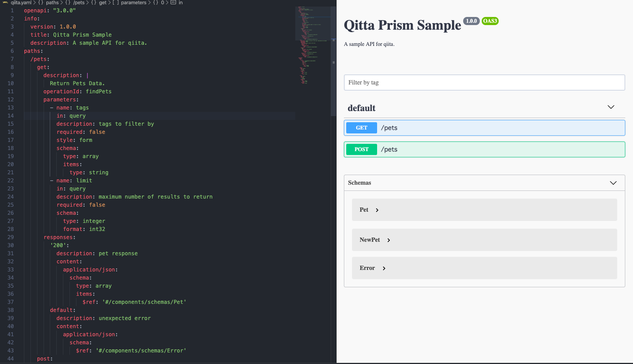Click the green OAS3 badge
Screen dimensions: 633x364
click(490, 21)
